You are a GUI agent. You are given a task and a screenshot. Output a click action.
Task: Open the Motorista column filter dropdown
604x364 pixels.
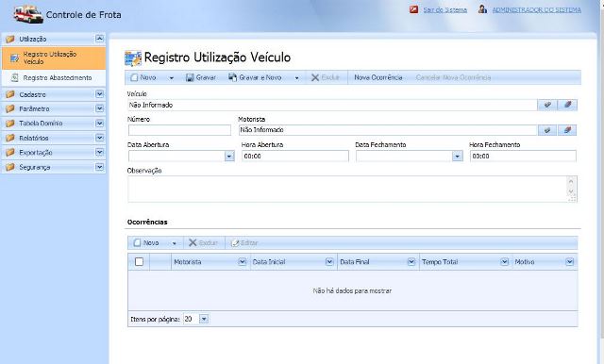(242, 261)
